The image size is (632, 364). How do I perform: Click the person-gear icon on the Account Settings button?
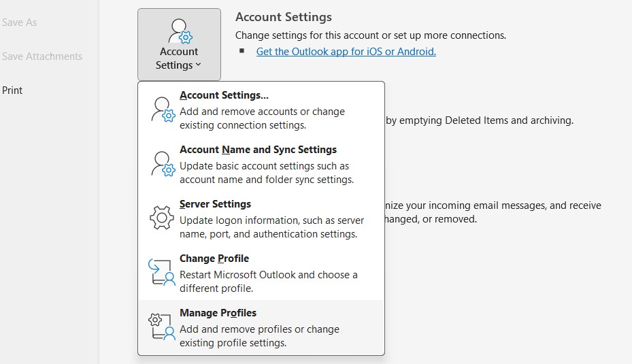coord(180,31)
